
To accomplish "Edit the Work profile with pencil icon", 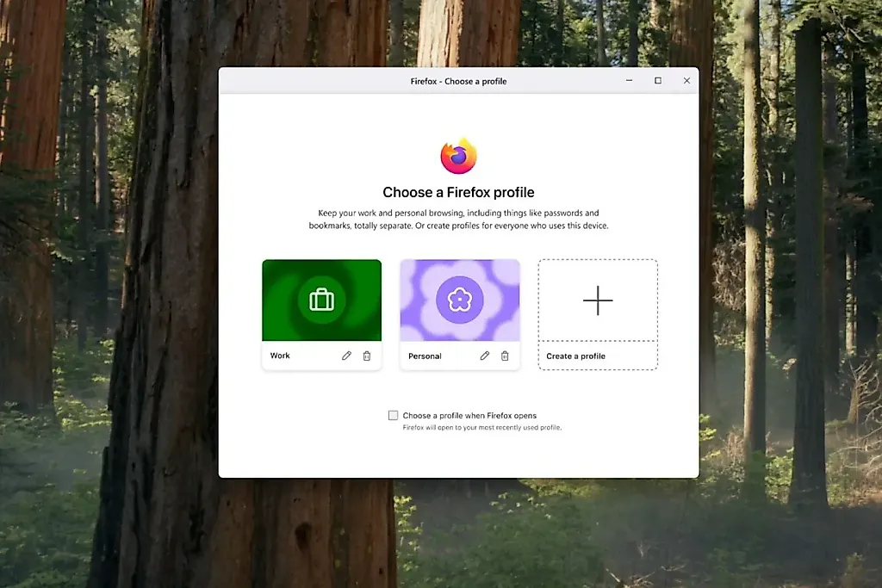I will pos(346,356).
